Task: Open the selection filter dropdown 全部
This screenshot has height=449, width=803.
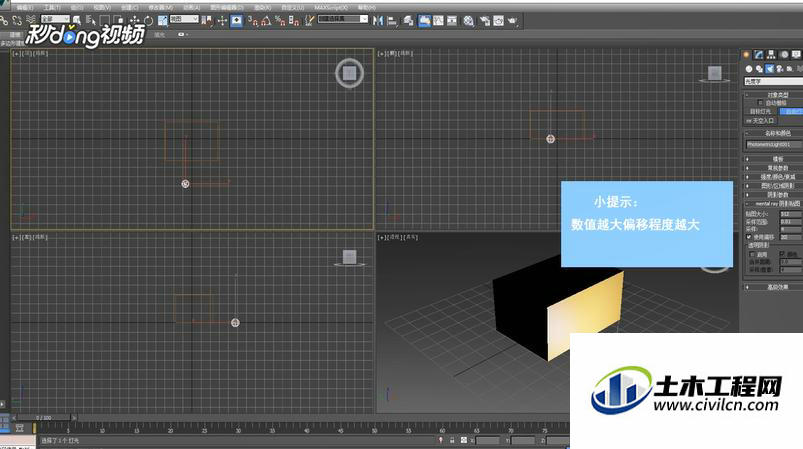Action: [x=55, y=19]
